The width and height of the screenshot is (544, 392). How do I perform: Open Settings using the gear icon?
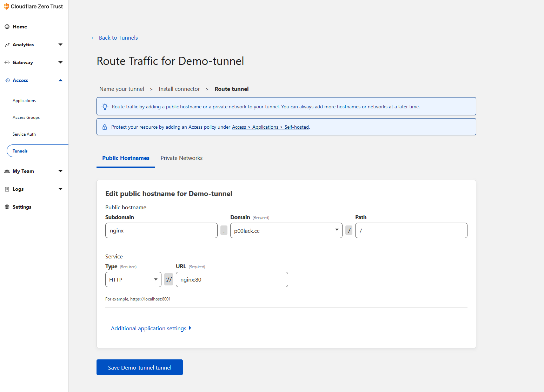(x=7, y=207)
